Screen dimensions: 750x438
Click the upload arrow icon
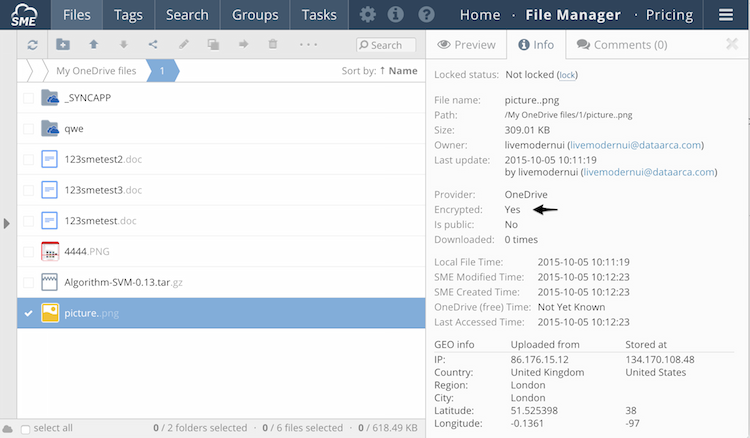point(93,45)
